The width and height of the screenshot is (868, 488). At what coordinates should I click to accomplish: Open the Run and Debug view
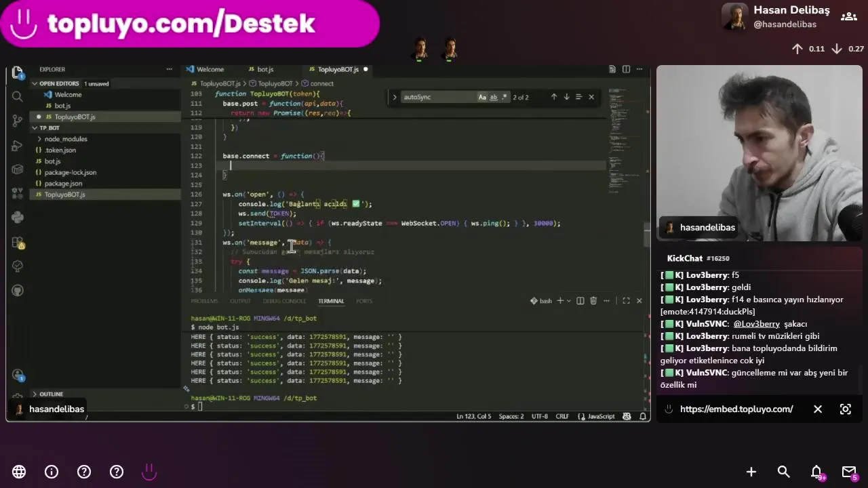click(x=18, y=145)
